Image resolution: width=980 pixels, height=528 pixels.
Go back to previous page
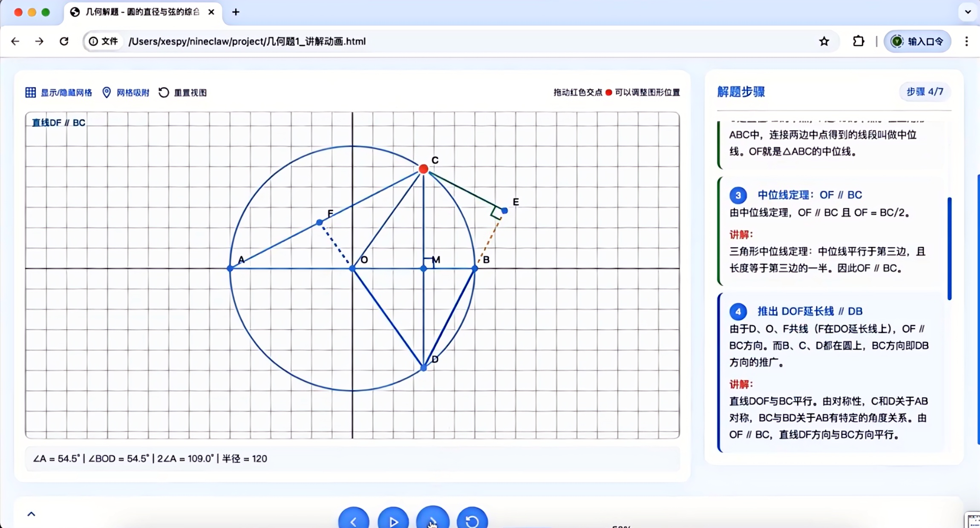click(15, 41)
